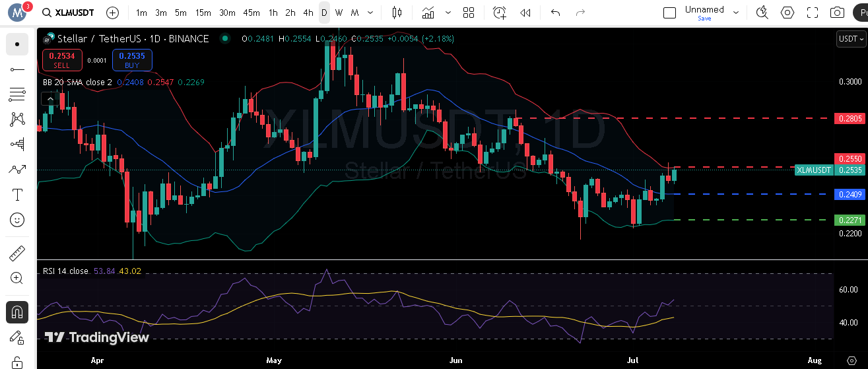Create a new alert
868x369 pixels.
click(x=500, y=13)
